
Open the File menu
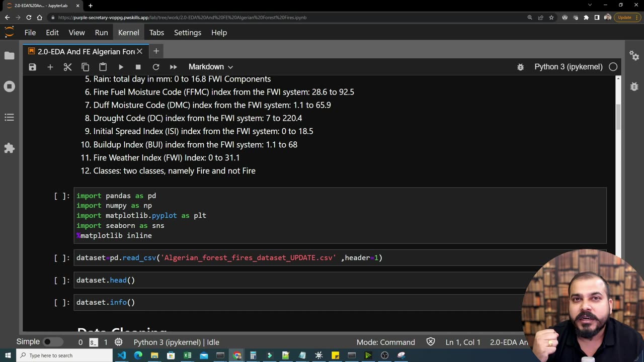tap(30, 32)
